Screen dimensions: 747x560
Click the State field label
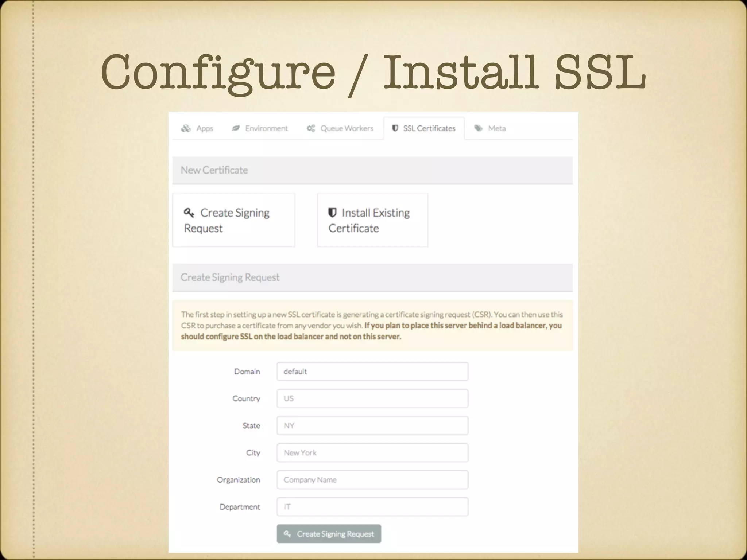[x=251, y=425]
